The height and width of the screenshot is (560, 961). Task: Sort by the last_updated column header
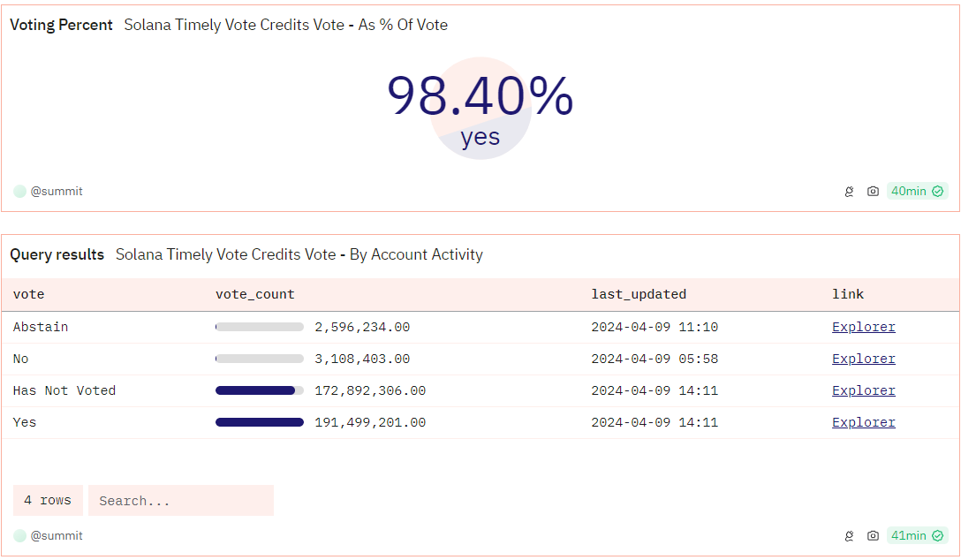639,295
